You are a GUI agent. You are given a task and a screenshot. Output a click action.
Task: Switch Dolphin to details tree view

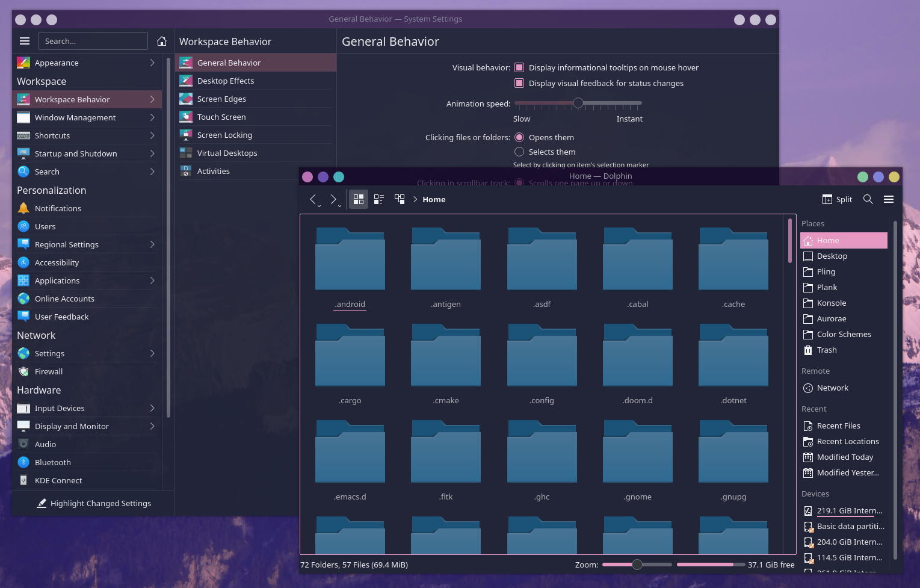[x=400, y=199]
